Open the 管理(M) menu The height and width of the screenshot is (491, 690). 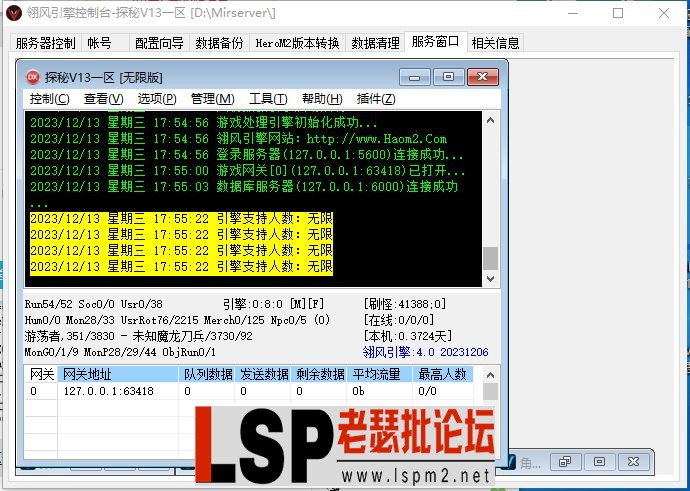(212, 99)
